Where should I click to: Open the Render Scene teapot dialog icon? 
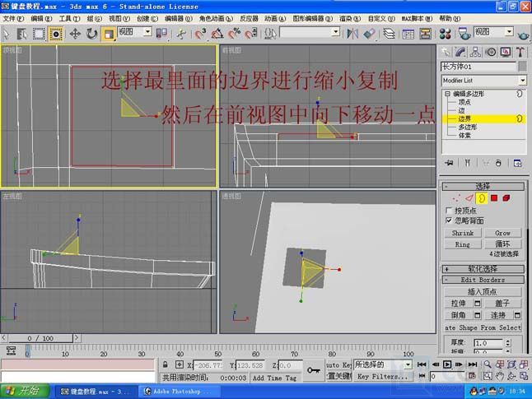click(x=464, y=34)
